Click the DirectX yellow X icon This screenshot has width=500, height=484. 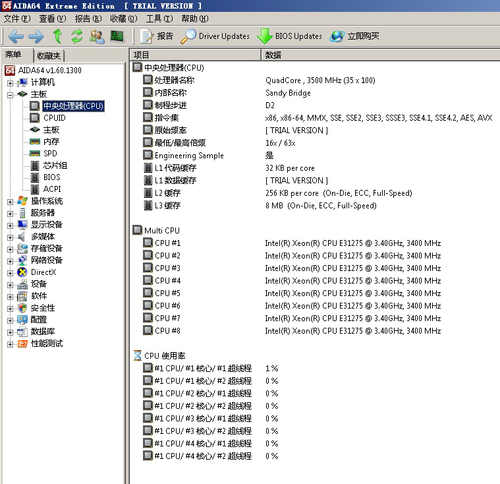[22, 272]
